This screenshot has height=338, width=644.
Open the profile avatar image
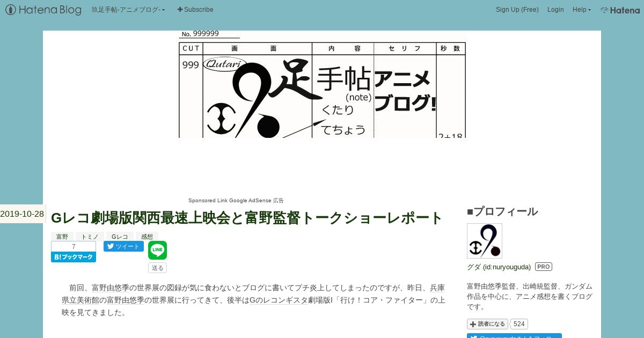[x=485, y=241]
